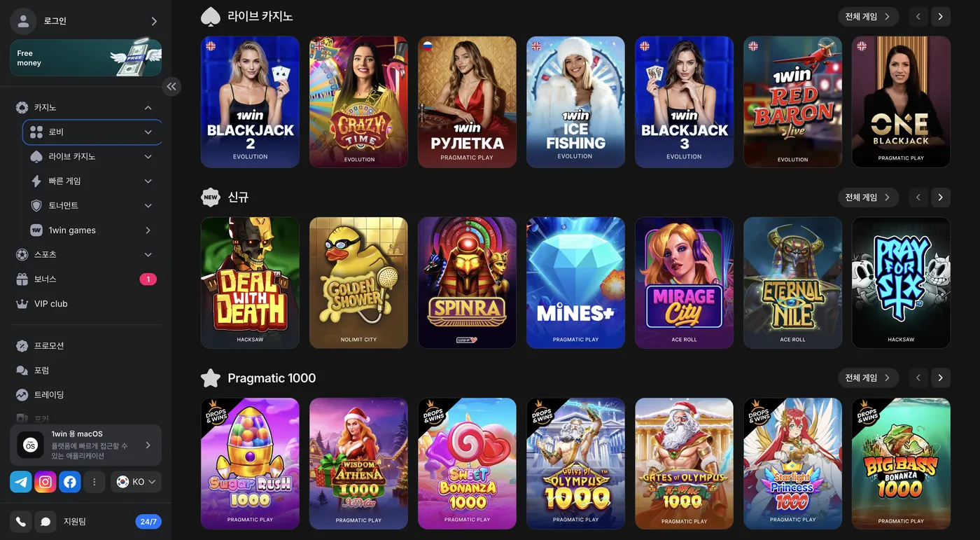Show next games in 라이브 카지노 carousel
This screenshot has height=540, width=980.
click(941, 17)
